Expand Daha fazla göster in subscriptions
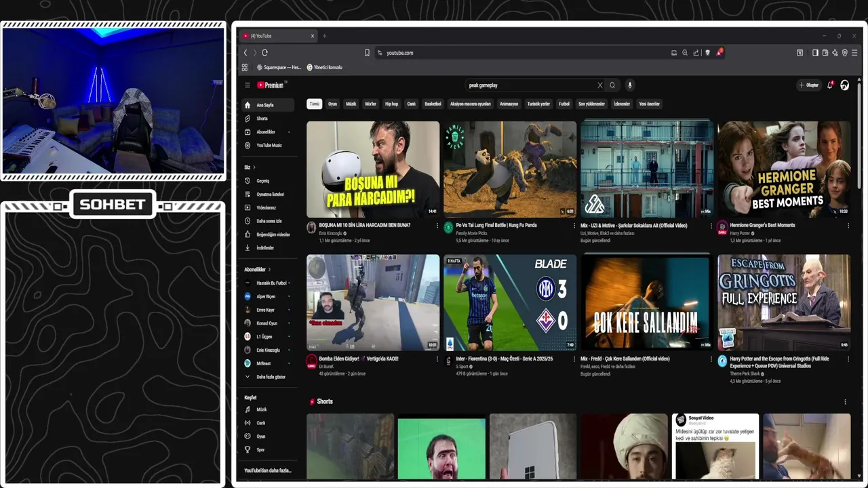The width and height of the screenshot is (868, 488). [268, 377]
